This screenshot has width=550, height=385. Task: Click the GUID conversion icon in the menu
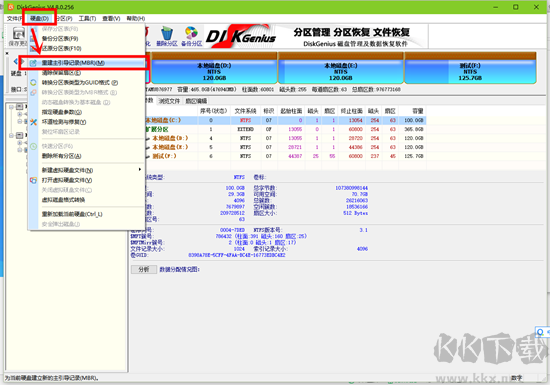click(33, 83)
